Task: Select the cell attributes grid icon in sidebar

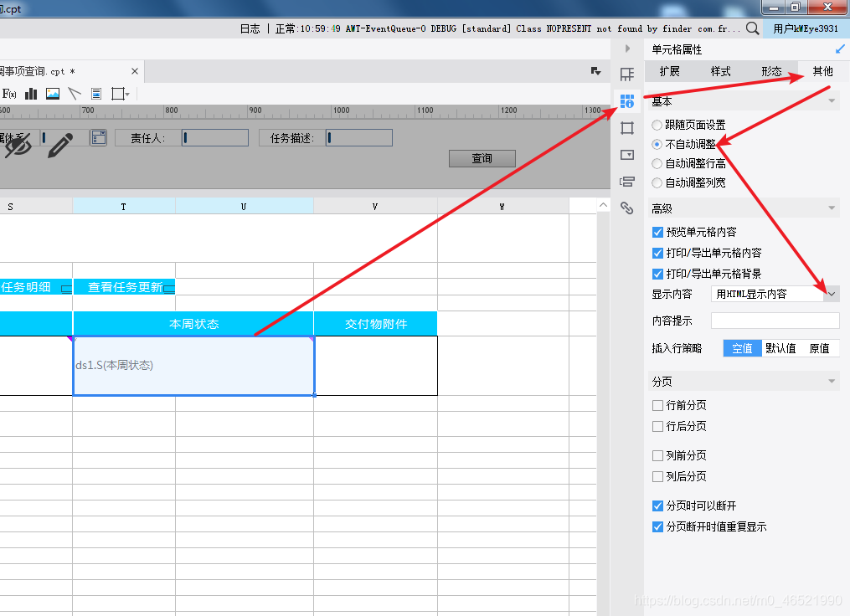Action: [627, 100]
